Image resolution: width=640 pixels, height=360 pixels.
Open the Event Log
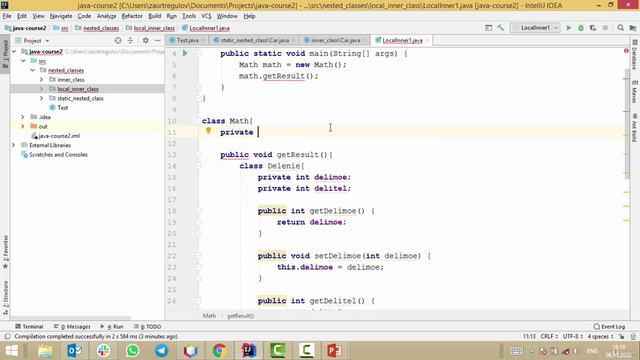click(609, 327)
